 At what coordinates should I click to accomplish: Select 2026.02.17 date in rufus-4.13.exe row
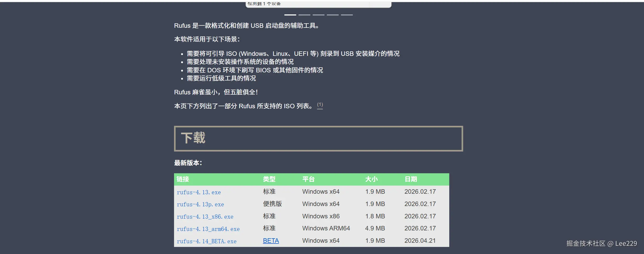[x=420, y=192]
